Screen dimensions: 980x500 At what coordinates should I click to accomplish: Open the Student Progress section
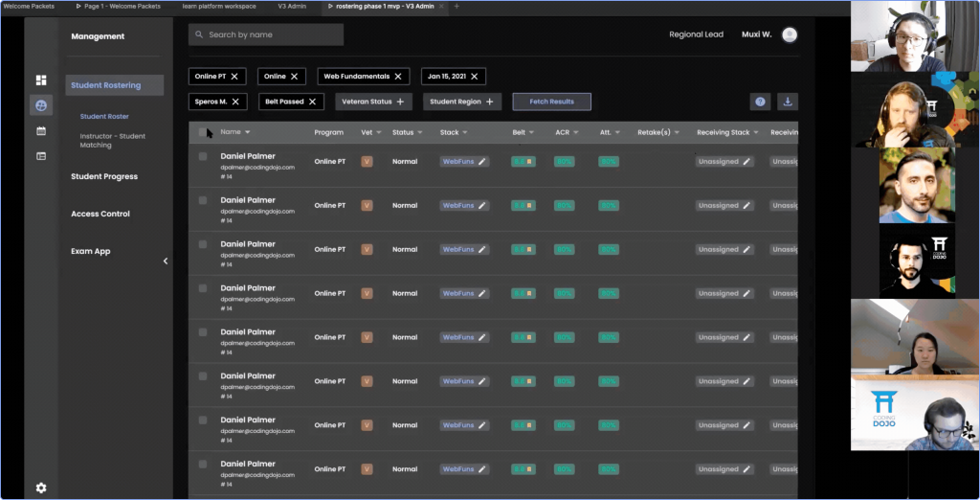104,176
